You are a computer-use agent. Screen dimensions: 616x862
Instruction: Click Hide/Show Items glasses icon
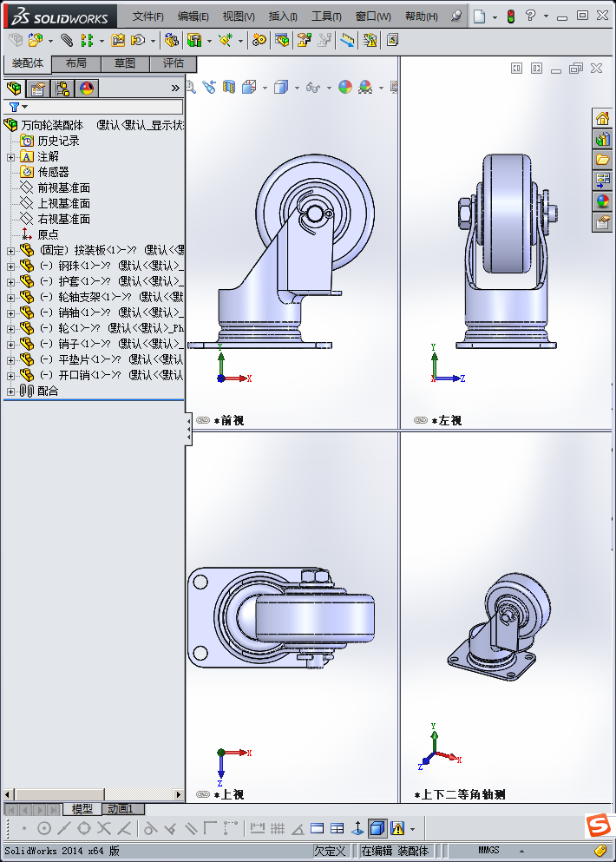[x=312, y=87]
